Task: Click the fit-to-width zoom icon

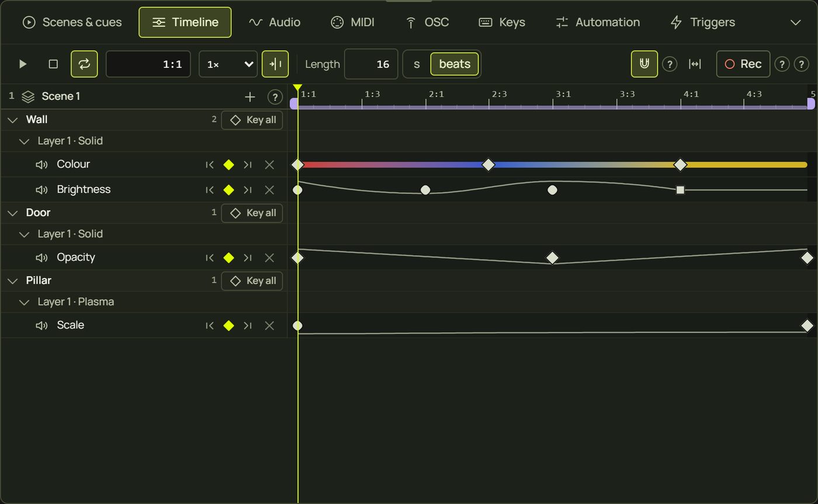Action: coord(695,64)
